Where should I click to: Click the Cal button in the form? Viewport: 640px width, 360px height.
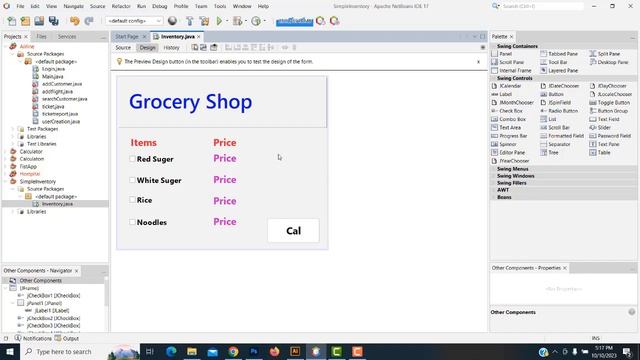[293, 231]
